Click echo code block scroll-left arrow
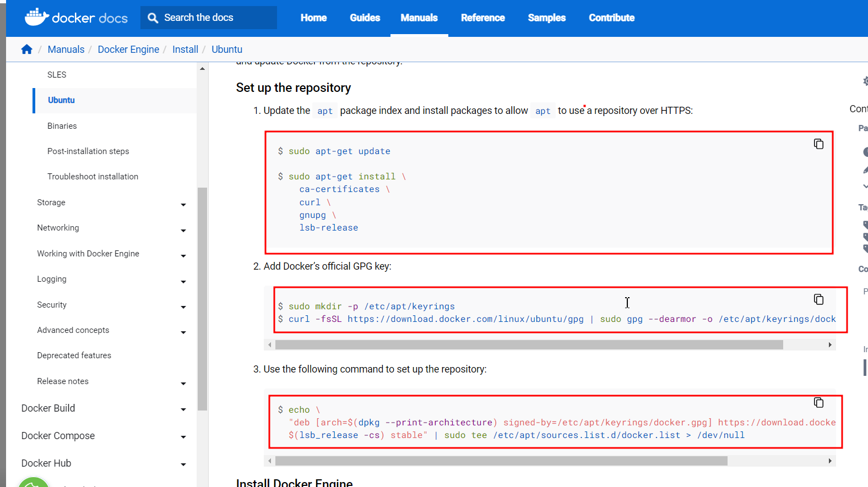Screen dimensions: 868x487 pos(269,461)
